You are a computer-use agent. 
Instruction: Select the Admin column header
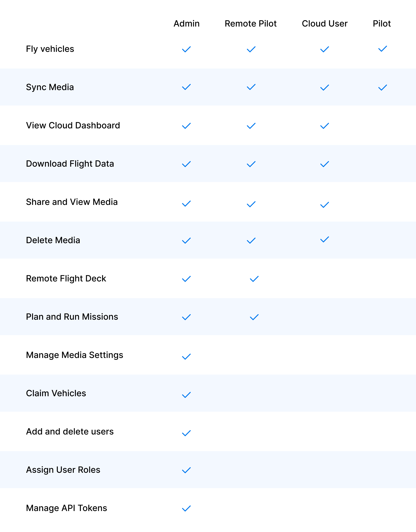(187, 24)
